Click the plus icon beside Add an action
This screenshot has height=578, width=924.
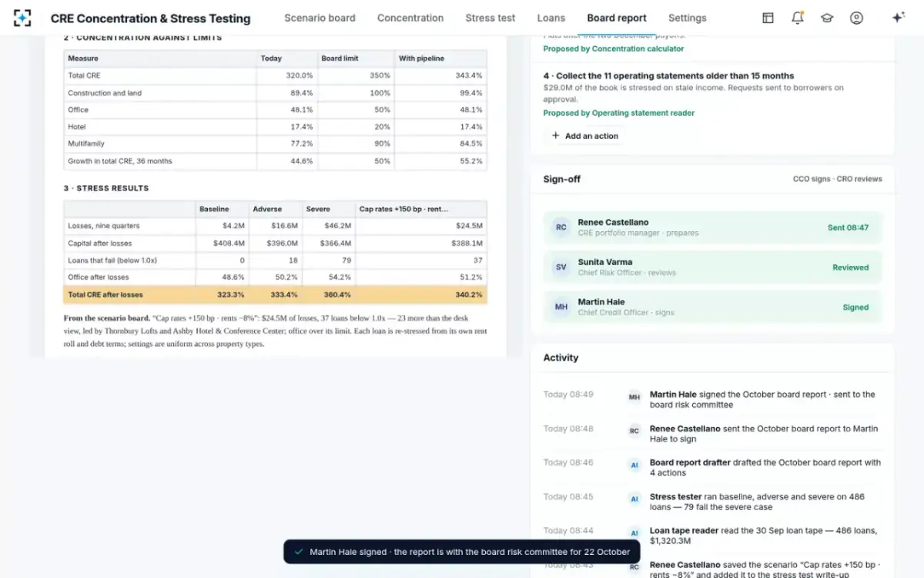[555, 136]
